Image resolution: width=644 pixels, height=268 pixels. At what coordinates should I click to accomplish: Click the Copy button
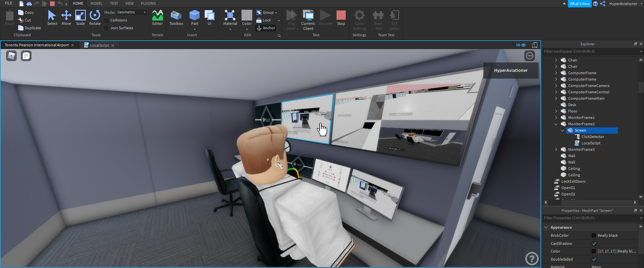pos(26,12)
